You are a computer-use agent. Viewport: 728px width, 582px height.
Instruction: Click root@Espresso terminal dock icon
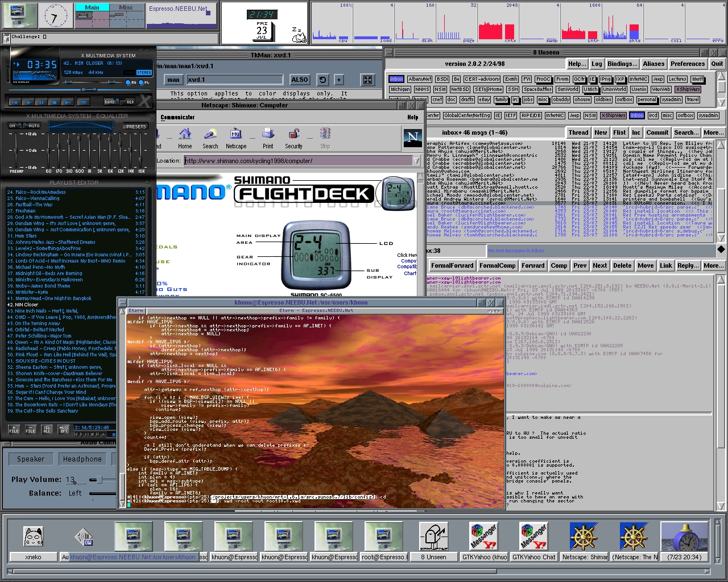tap(383, 537)
